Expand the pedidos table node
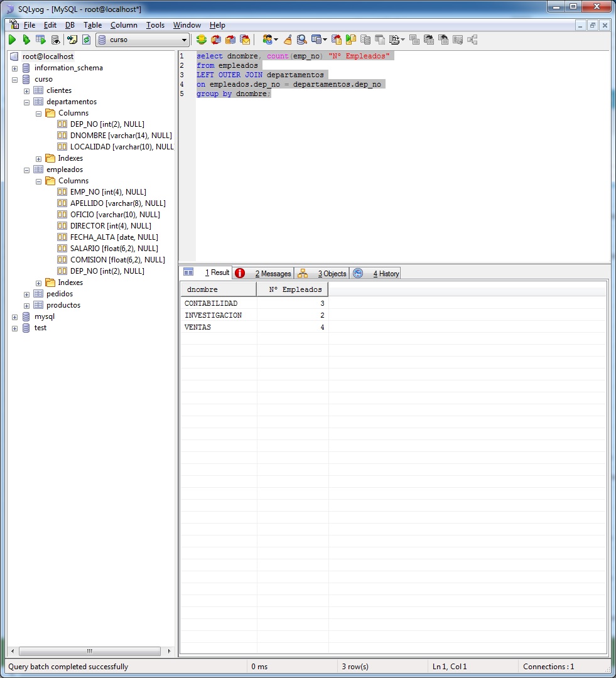The width and height of the screenshot is (616, 678). [26, 294]
